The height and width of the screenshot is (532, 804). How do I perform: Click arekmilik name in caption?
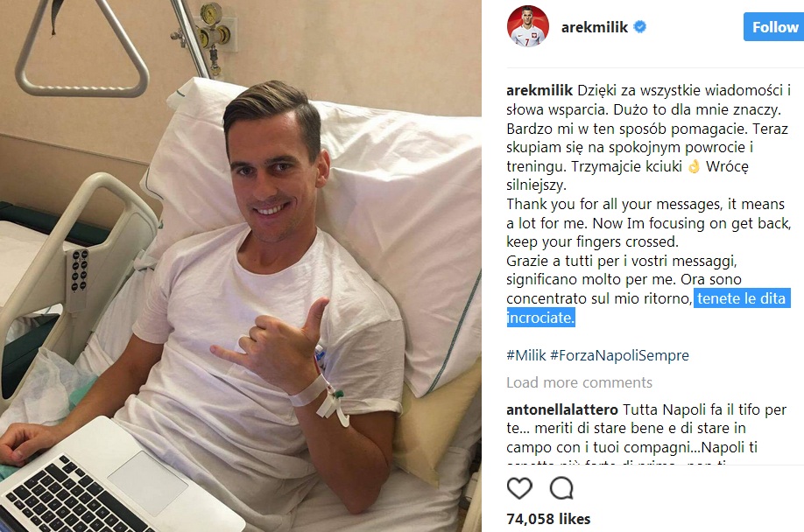tap(540, 91)
